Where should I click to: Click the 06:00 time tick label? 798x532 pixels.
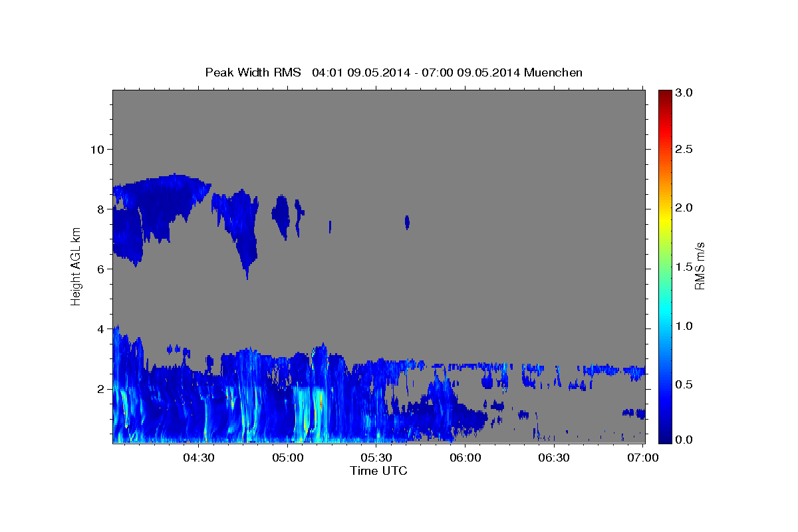tap(465, 458)
